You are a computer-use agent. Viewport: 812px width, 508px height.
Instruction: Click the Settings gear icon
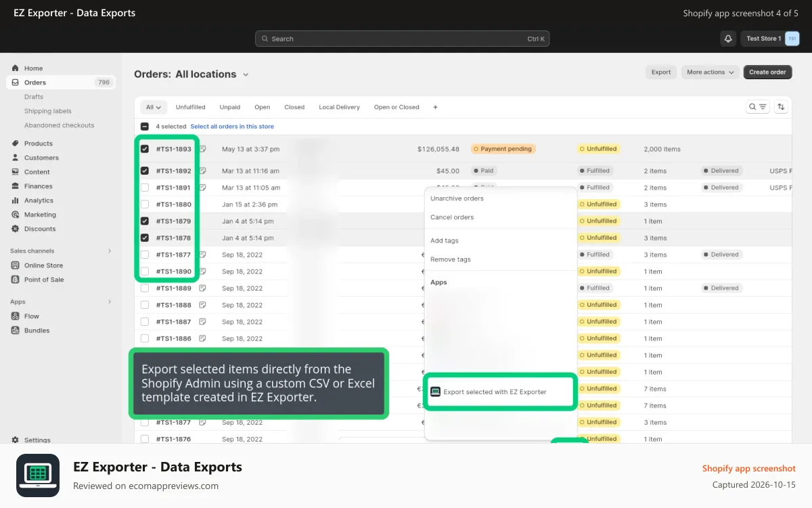[16, 440]
